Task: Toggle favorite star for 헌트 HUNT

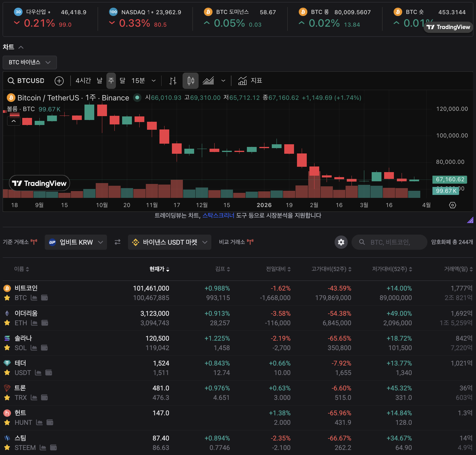Action: [7, 422]
